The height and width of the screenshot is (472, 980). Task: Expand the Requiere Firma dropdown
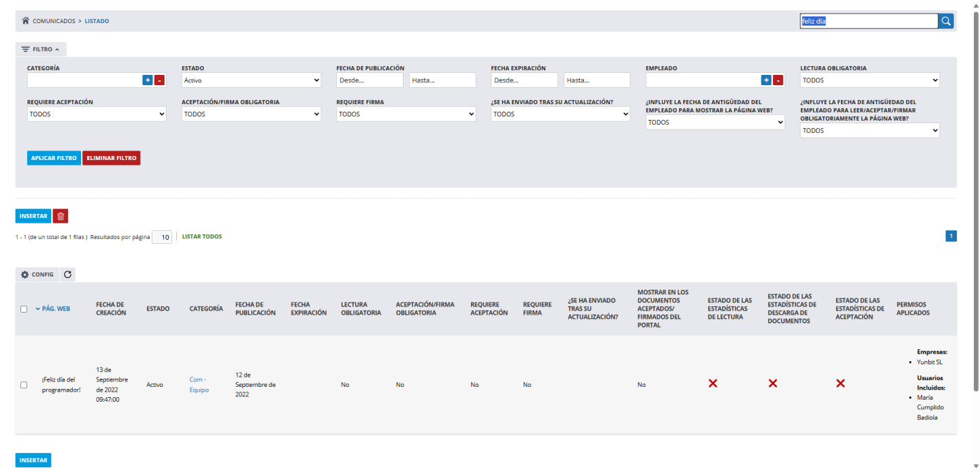pyautogui.click(x=406, y=114)
